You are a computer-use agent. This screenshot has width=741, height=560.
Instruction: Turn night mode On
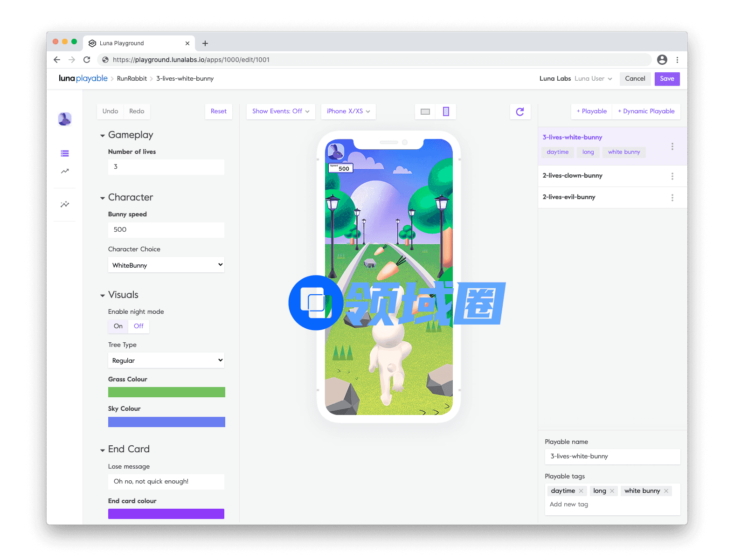point(118,326)
